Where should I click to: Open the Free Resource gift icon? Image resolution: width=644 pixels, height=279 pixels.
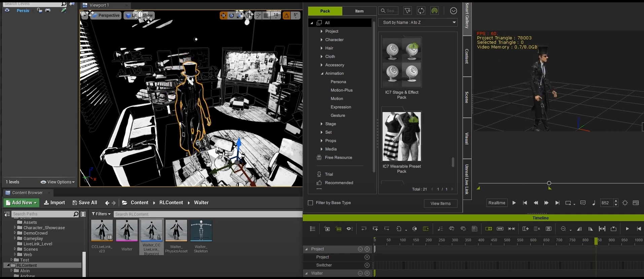tap(319, 158)
